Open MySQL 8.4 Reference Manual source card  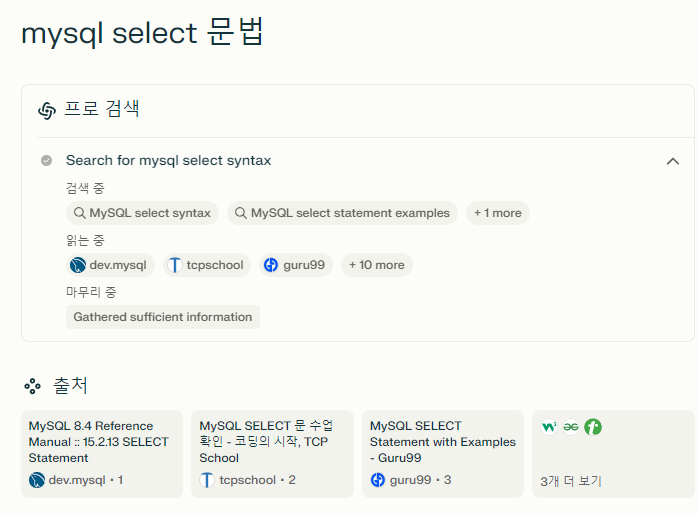point(102,453)
